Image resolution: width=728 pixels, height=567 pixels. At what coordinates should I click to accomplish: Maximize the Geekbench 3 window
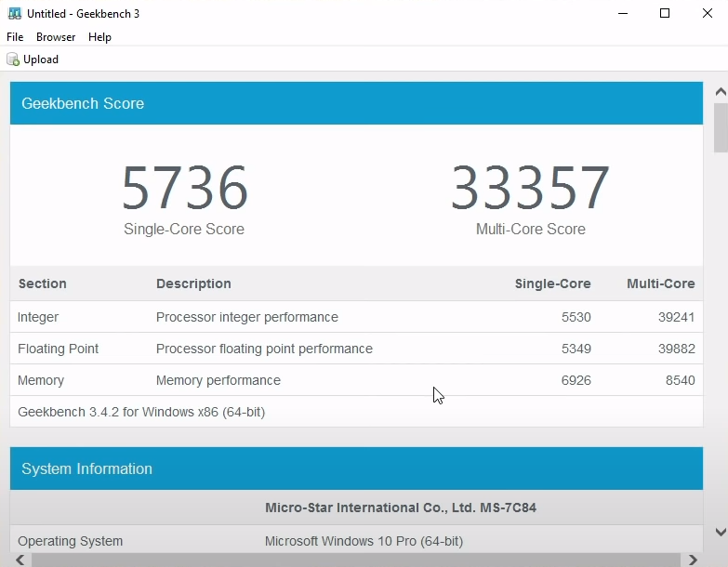pyautogui.click(x=665, y=14)
